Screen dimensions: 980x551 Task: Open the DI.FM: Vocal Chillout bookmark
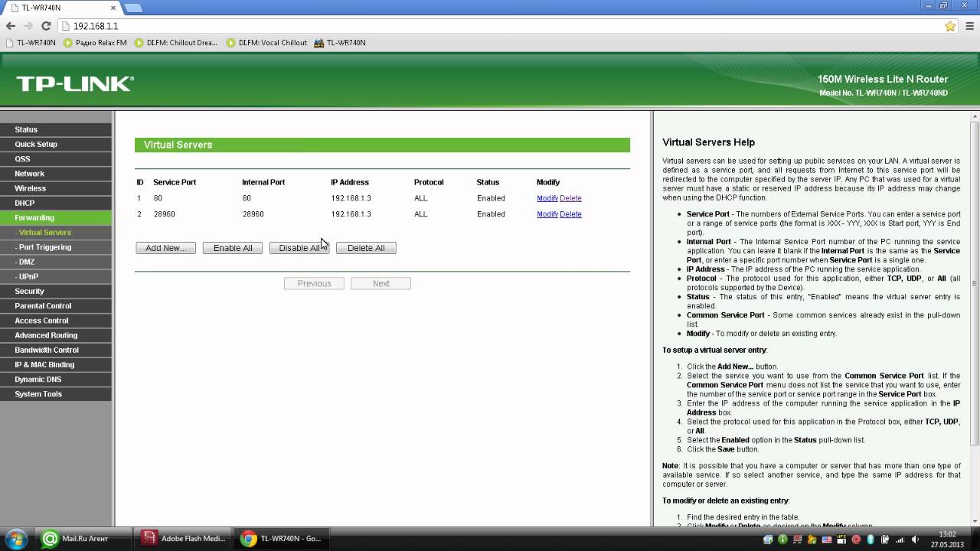tap(266, 43)
